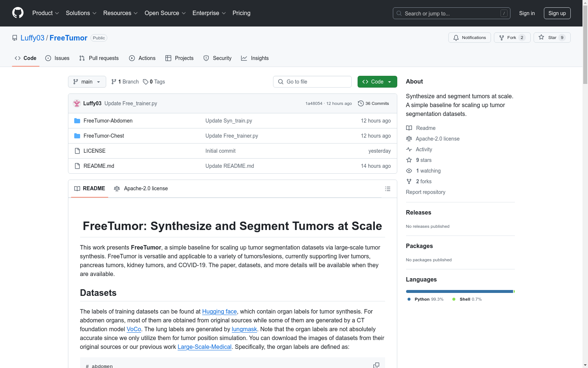Click the Insights graph icon
This screenshot has width=588, height=368.
[x=244, y=58]
